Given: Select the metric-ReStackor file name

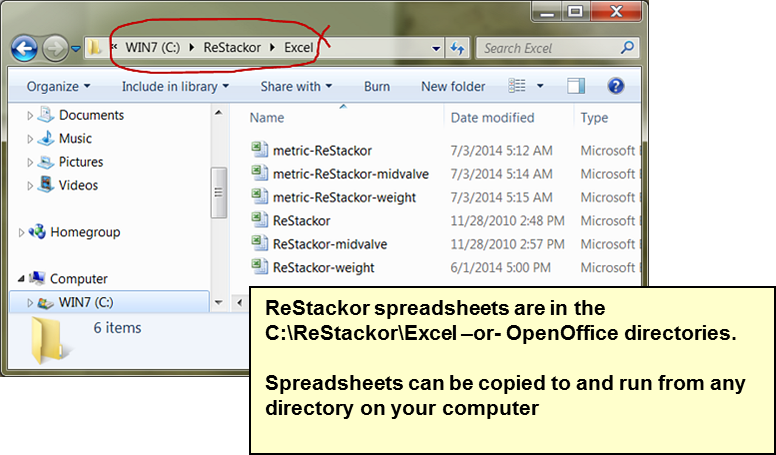Looking at the screenshot, I should coord(322,151).
